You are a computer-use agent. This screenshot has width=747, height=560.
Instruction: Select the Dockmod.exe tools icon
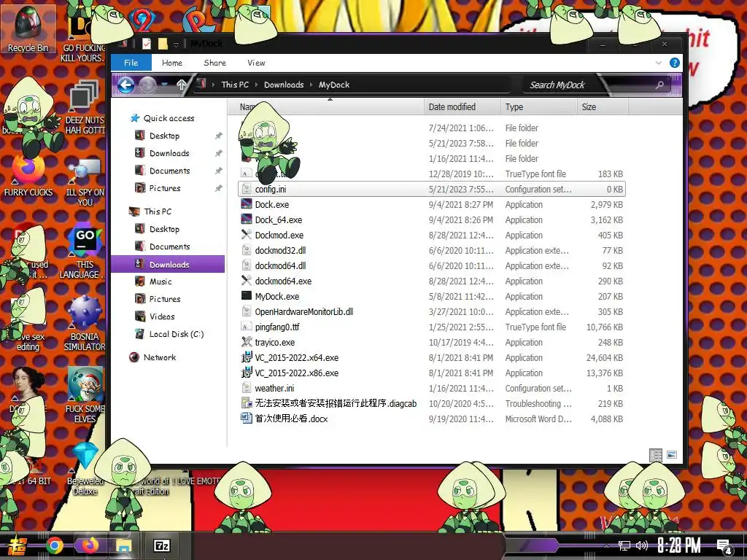pyautogui.click(x=247, y=235)
